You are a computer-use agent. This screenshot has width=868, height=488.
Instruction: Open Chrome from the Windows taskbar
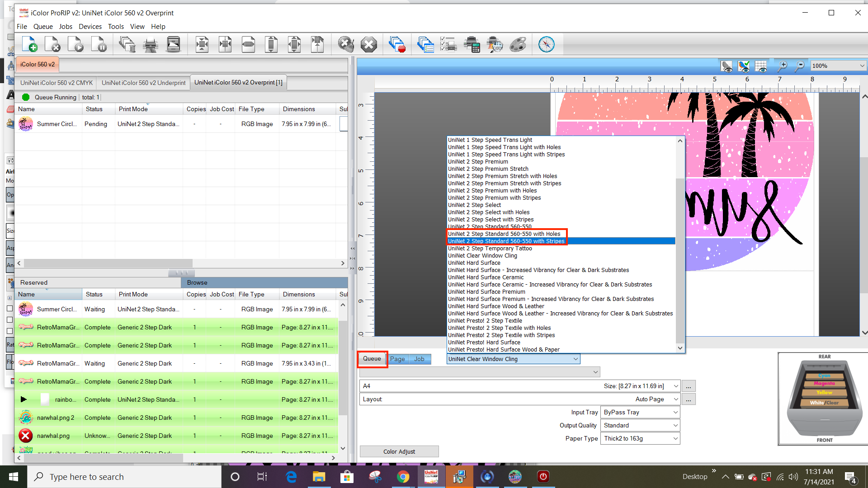pos(403,477)
